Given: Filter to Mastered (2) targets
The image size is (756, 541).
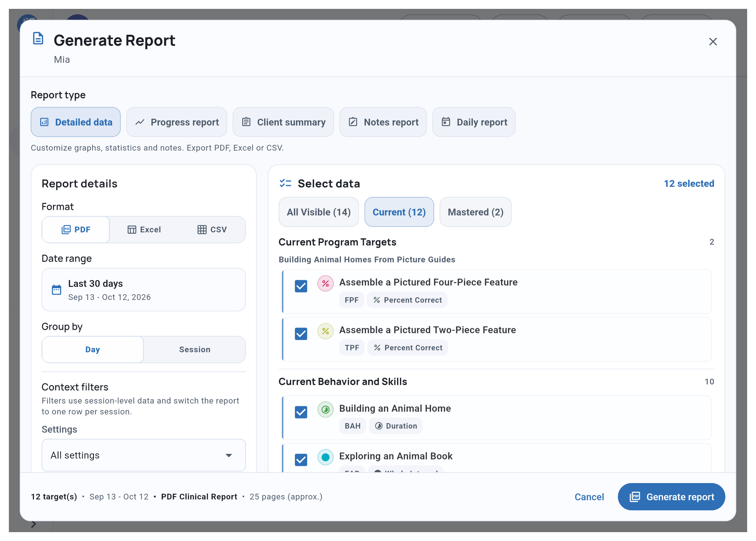Looking at the screenshot, I should 475,212.
